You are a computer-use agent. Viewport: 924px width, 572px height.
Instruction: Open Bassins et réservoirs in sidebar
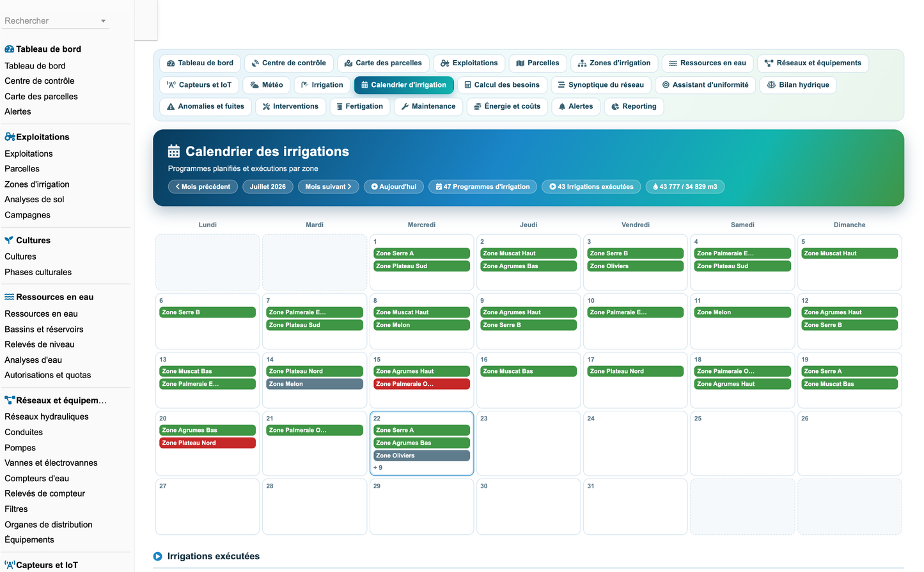click(44, 330)
